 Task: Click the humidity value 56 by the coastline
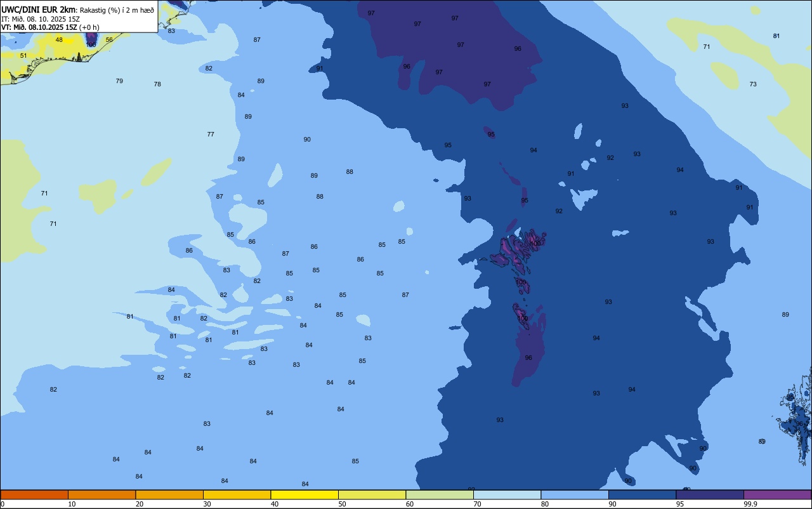tap(109, 40)
